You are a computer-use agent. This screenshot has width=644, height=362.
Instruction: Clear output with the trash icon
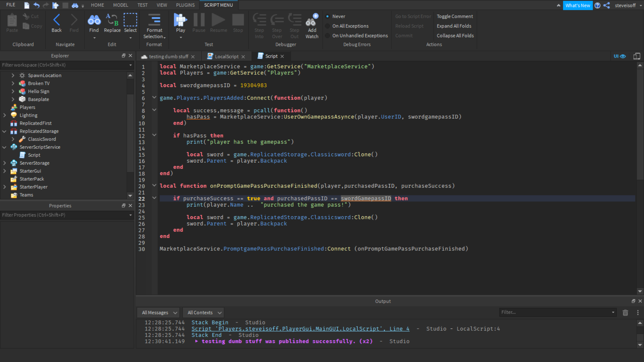pos(625,313)
